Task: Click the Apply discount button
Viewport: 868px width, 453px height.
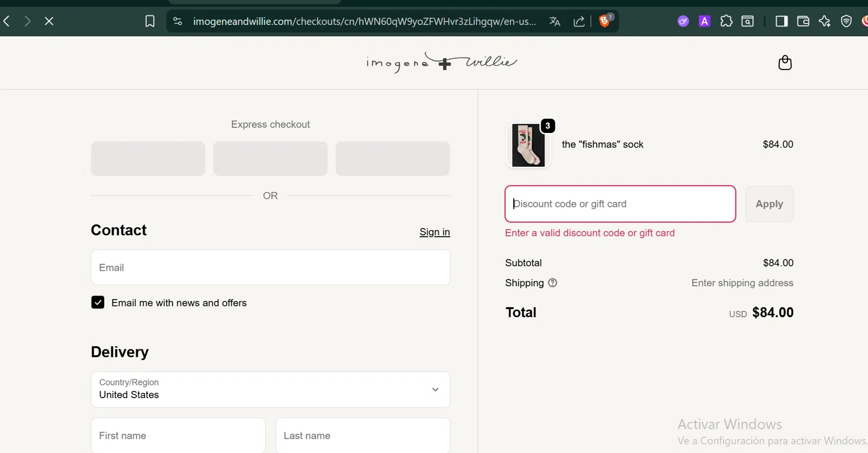Action: (x=769, y=204)
